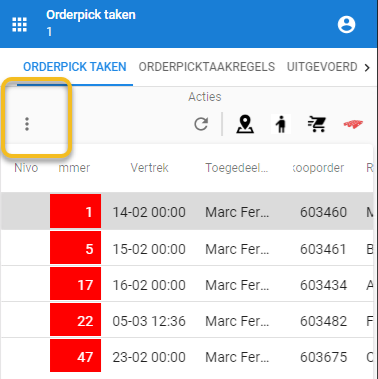Click departure date 14-02 00:00
The width and height of the screenshot is (378, 379).
(x=149, y=212)
